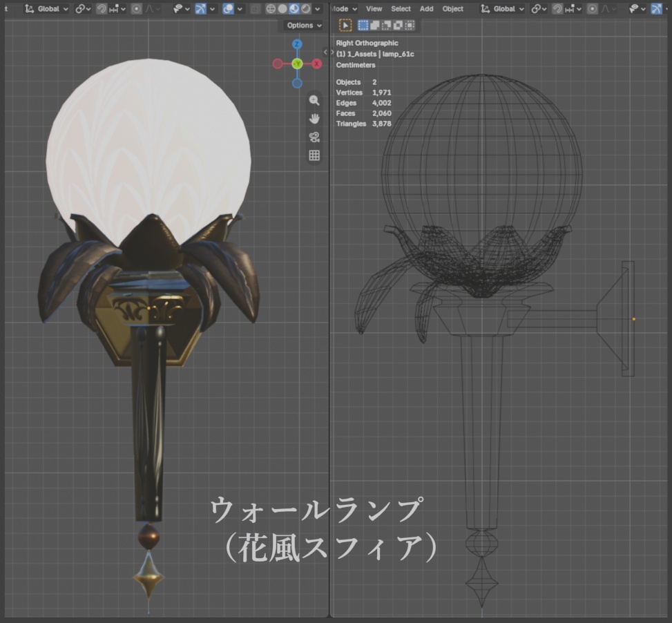Image resolution: width=672 pixels, height=623 pixels.
Task: Toggle the camera view icon
Action: [x=314, y=137]
